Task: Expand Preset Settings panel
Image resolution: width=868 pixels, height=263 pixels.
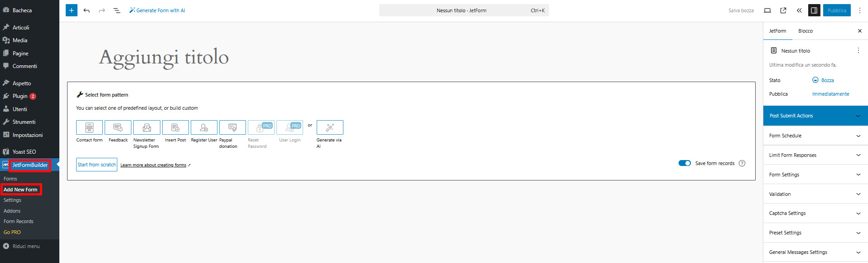Action: 815,233
